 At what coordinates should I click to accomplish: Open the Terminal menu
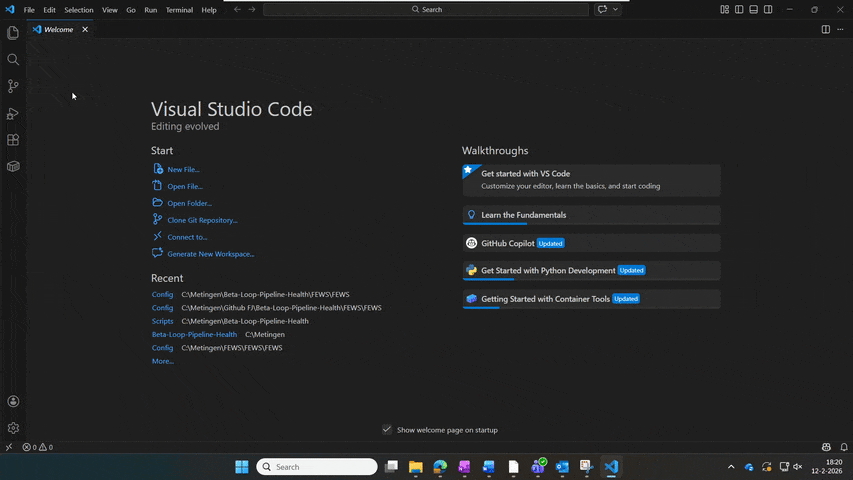click(179, 10)
